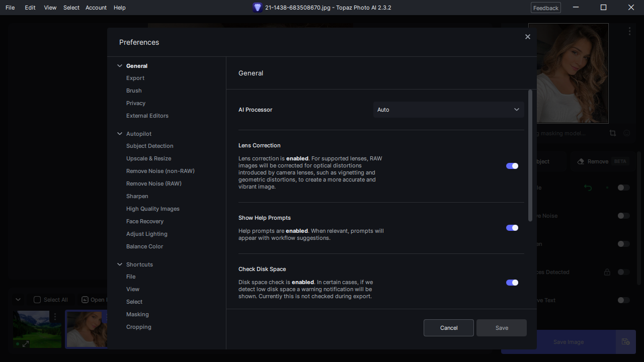Click the Cancel button
The width and height of the screenshot is (644, 362).
[x=449, y=328]
